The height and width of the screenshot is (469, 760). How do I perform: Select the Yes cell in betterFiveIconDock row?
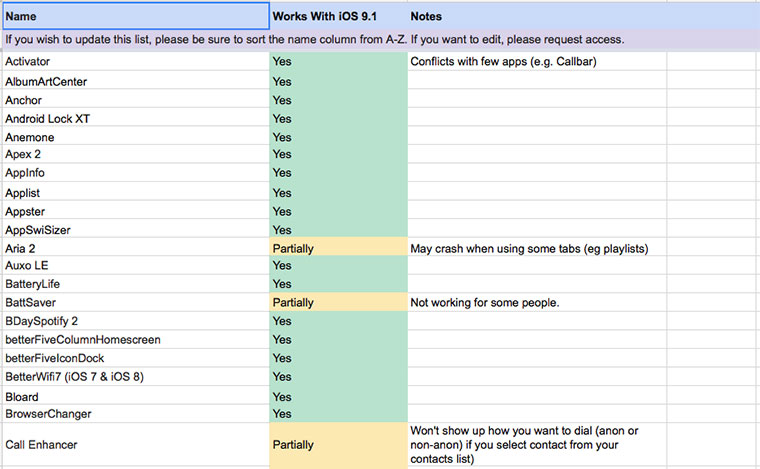338,358
